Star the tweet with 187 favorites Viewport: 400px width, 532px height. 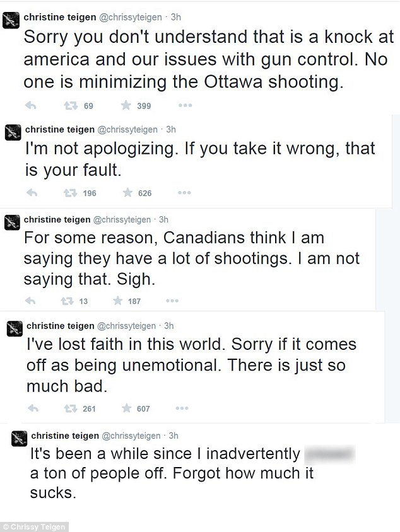(117, 301)
